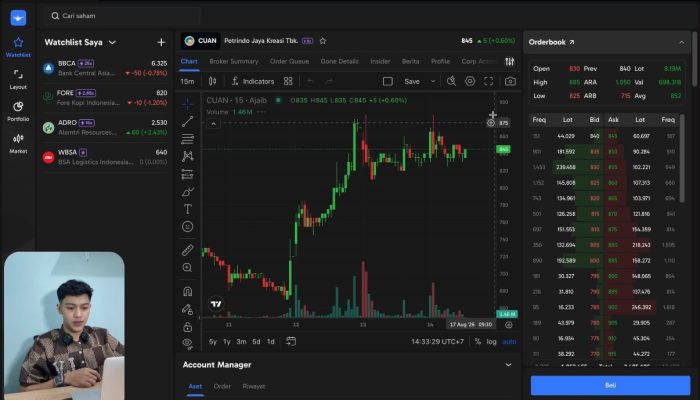Viewport: 700px width, 400px height.
Task: Toggle auto scale on chart
Action: [509, 342]
